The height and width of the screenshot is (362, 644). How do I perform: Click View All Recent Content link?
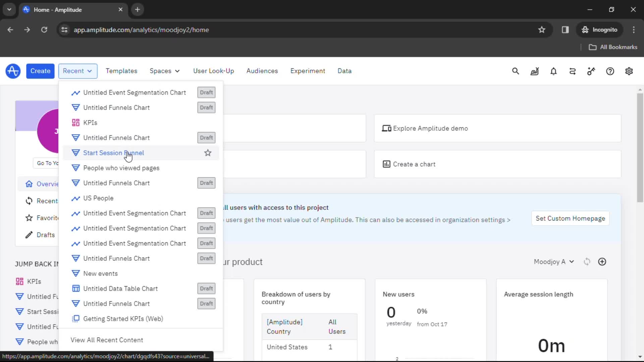tap(107, 340)
